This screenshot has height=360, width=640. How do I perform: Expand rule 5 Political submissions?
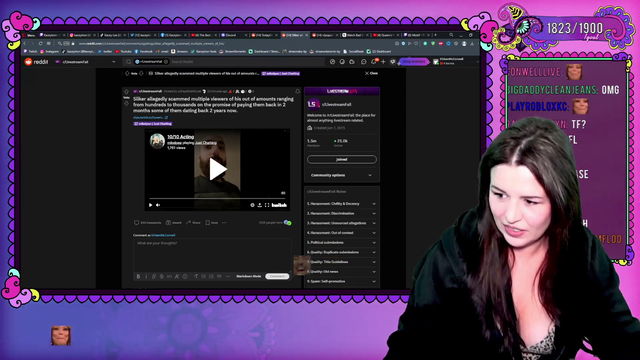point(341,242)
